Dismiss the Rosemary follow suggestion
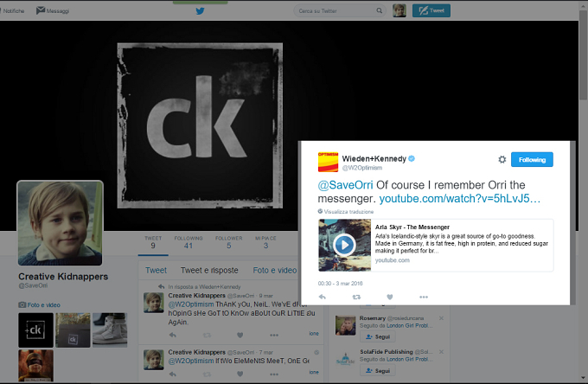The width and height of the screenshot is (588, 384). 441,318
